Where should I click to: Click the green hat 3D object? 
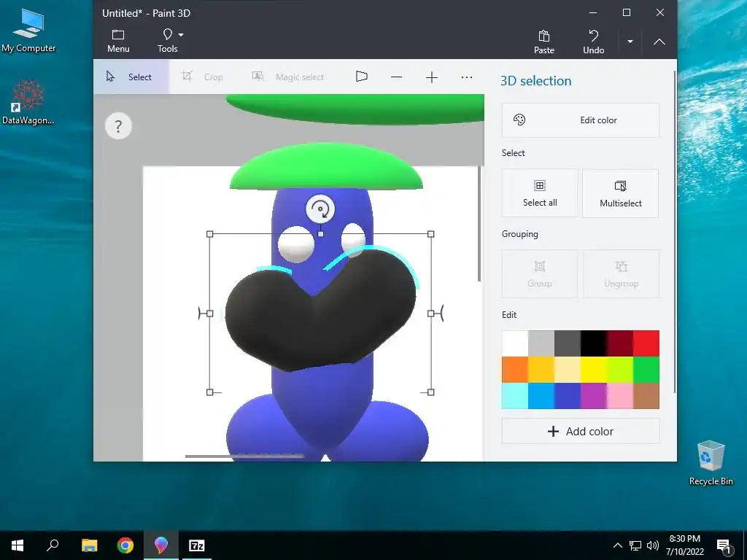click(x=326, y=167)
